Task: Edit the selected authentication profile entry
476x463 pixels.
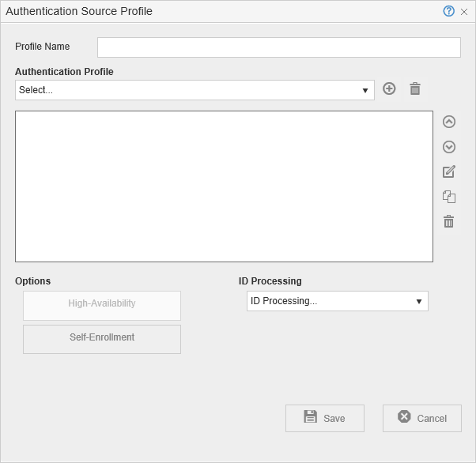Action: click(449, 171)
